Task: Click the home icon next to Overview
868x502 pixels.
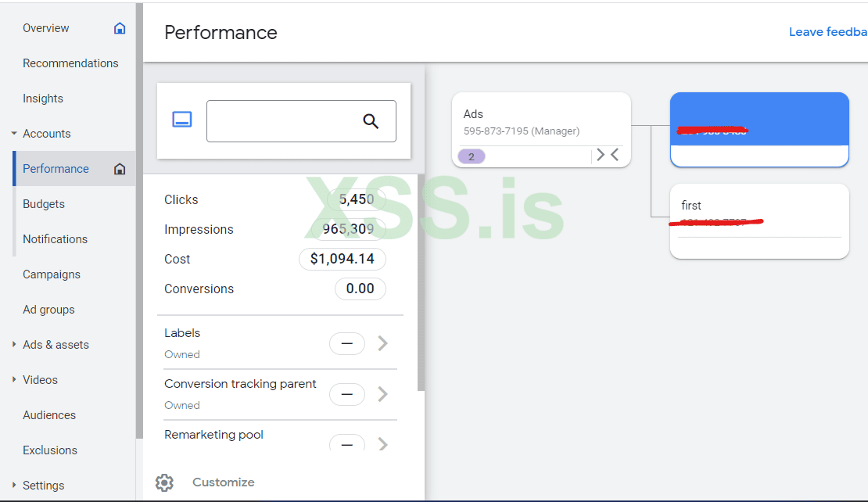Action: [x=120, y=28]
